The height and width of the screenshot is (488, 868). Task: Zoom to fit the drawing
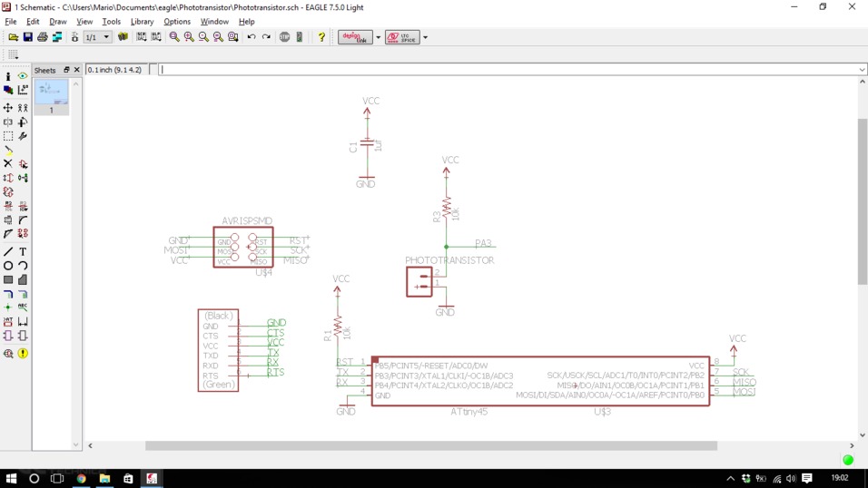[x=174, y=37]
